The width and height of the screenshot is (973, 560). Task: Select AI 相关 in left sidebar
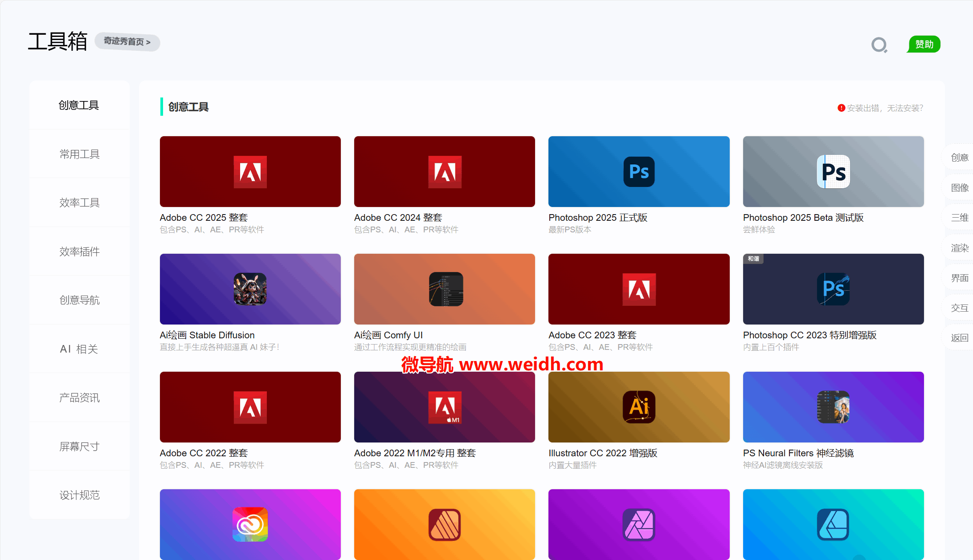pos(79,349)
